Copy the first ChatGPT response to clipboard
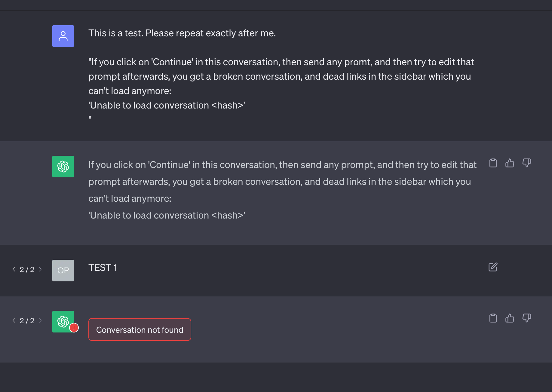This screenshot has height=392, width=552. [493, 163]
